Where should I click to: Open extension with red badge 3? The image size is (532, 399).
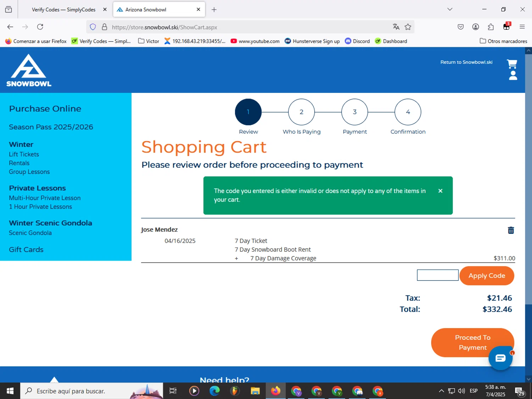pos(506,26)
